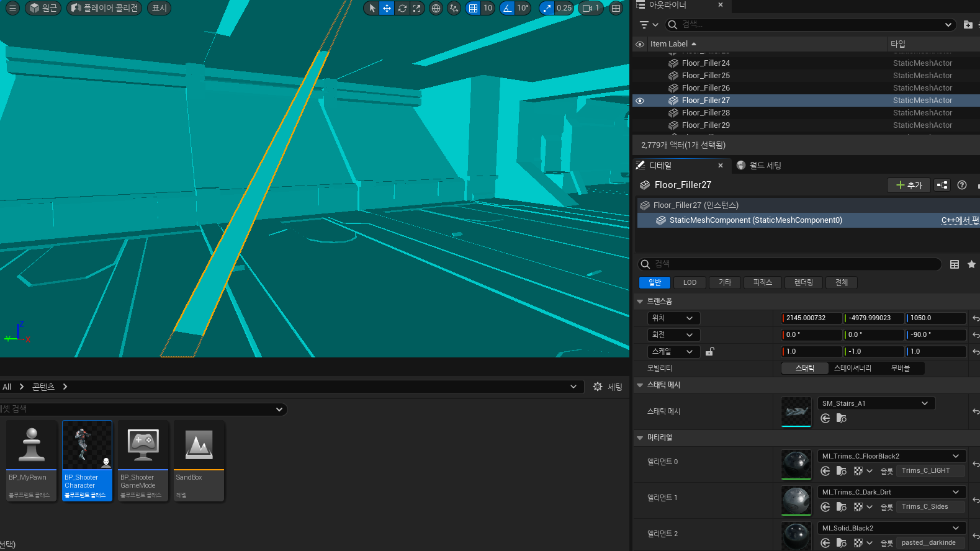
Task: Open camera speed setting
Action: [591, 8]
